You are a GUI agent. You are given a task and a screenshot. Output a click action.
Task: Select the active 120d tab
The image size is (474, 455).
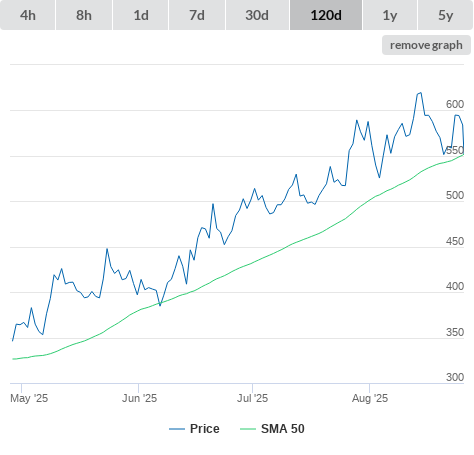point(326,15)
